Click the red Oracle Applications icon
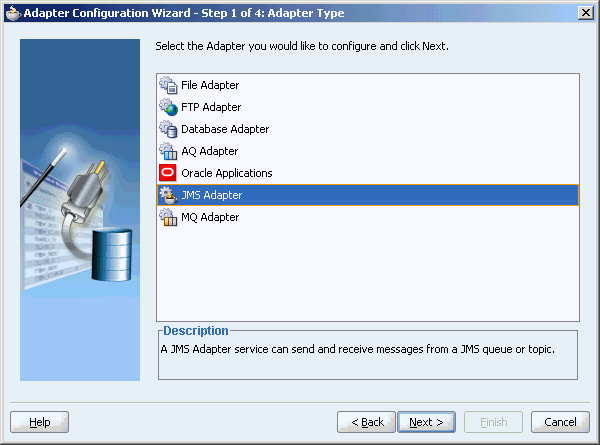 [x=168, y=173]
